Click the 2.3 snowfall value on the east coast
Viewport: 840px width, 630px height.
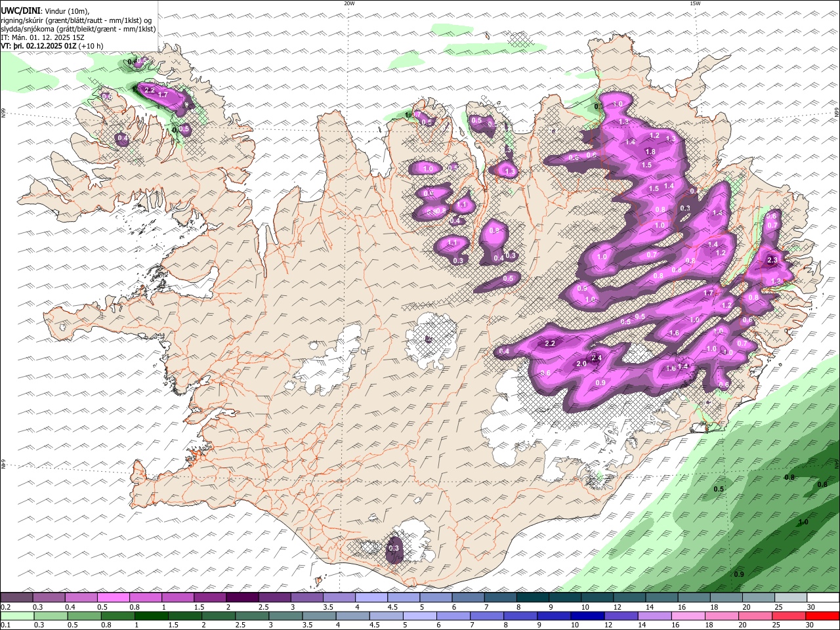tap(772, 261)
